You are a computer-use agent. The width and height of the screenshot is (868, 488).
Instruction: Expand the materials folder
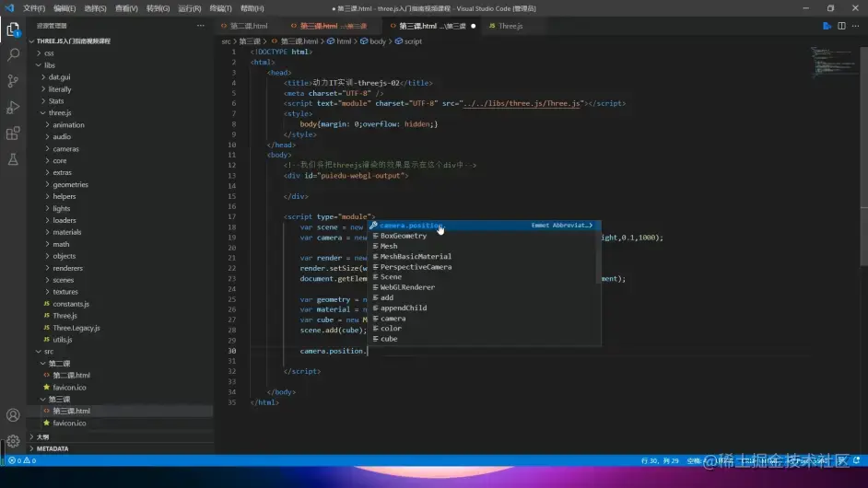(67, 232)
